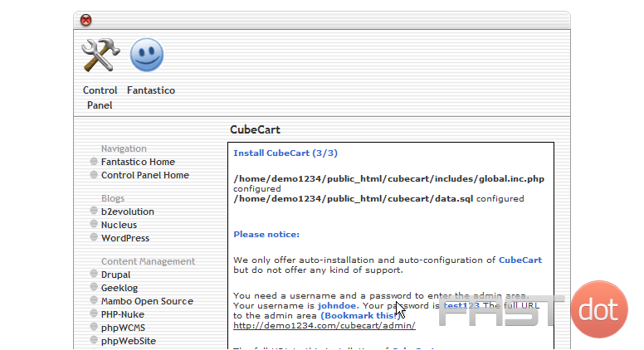The image size is (644, 350).
Task: Click the johndoe username text
Action: (x=337, y=306)
